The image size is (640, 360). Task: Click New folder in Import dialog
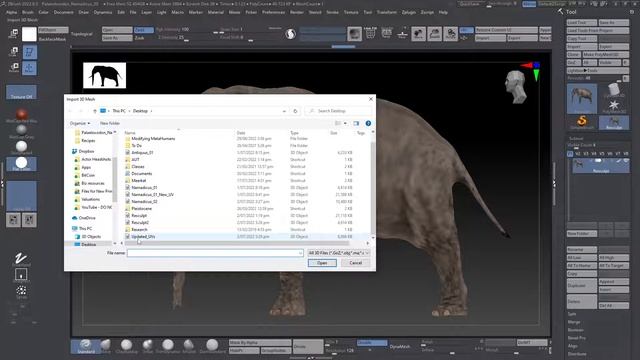pyautogui.click(x=110, y=123)
